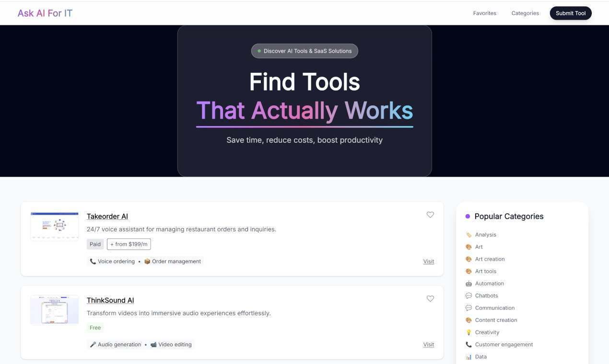Select the Art category palette icon

468,247
